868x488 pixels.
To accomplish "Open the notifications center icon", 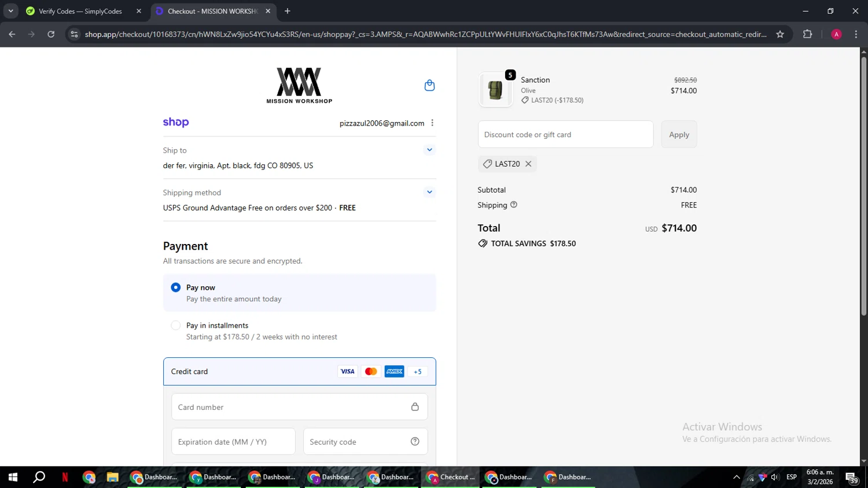I will (x=852, y=478).
